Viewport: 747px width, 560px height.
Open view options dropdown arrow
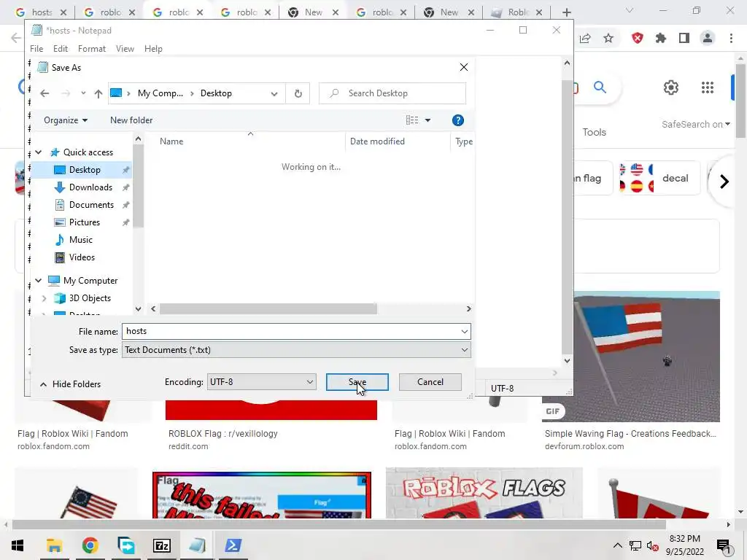427,120
